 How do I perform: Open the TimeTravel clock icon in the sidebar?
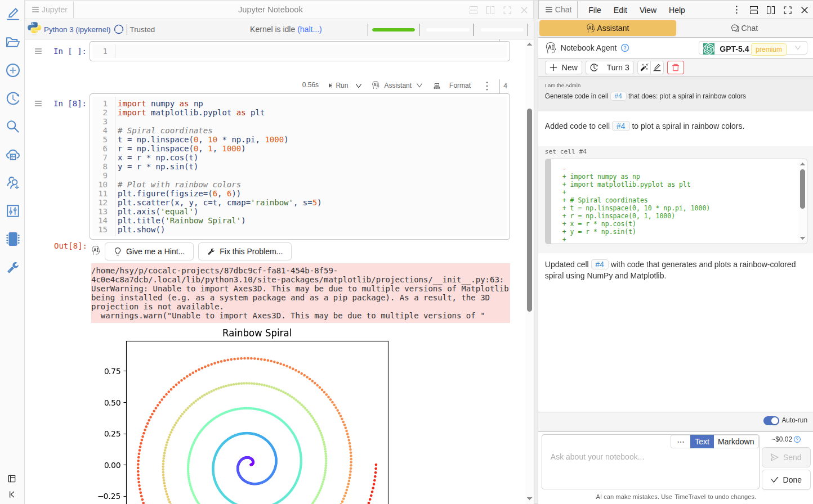click(12, 98)
